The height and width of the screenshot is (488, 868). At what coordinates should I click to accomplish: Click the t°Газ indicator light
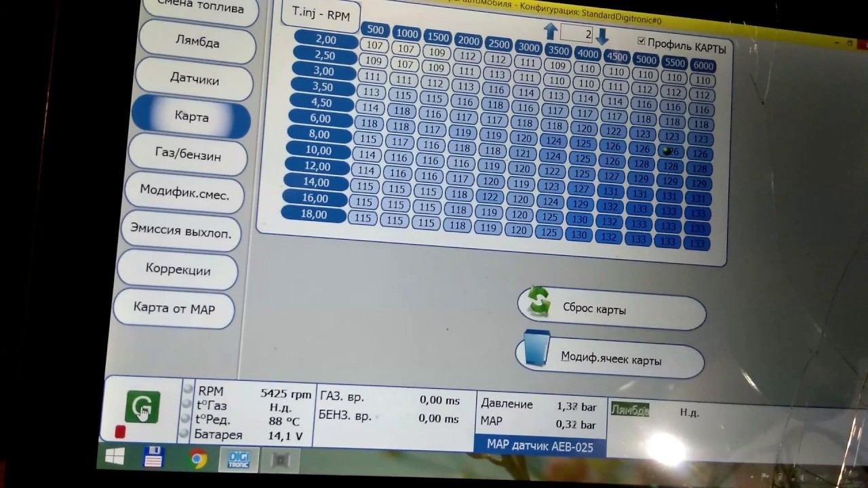(x=186, y=404)
